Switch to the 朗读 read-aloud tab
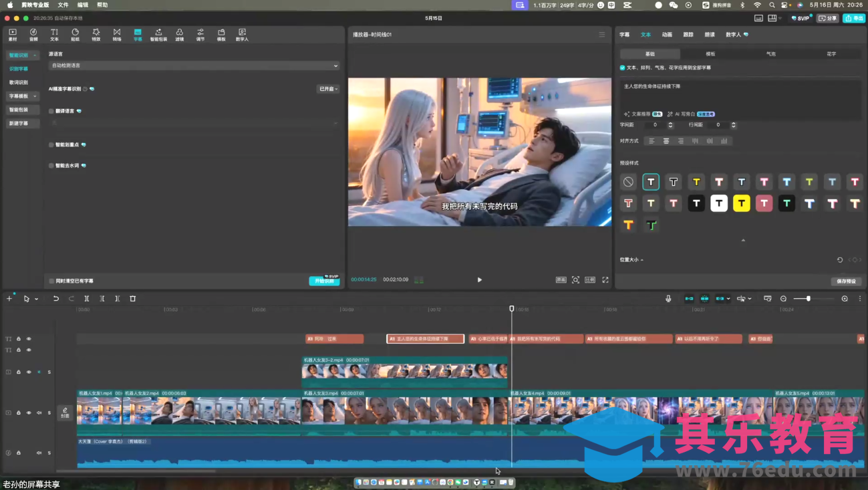 point(710,35)
